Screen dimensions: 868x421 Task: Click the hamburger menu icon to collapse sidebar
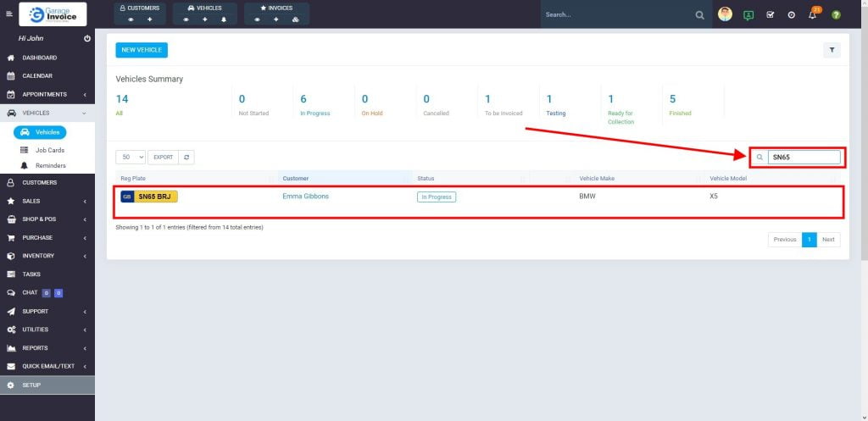pos(9,14)
